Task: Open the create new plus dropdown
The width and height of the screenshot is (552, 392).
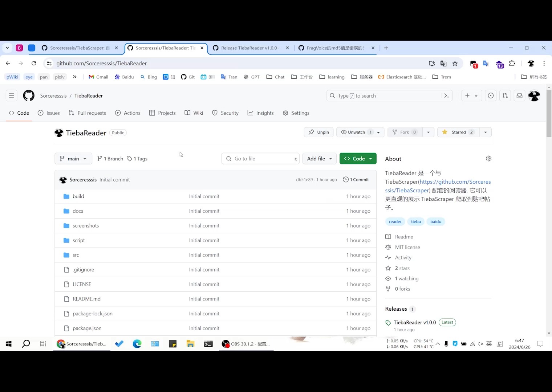Action: [x=471, y=96]
